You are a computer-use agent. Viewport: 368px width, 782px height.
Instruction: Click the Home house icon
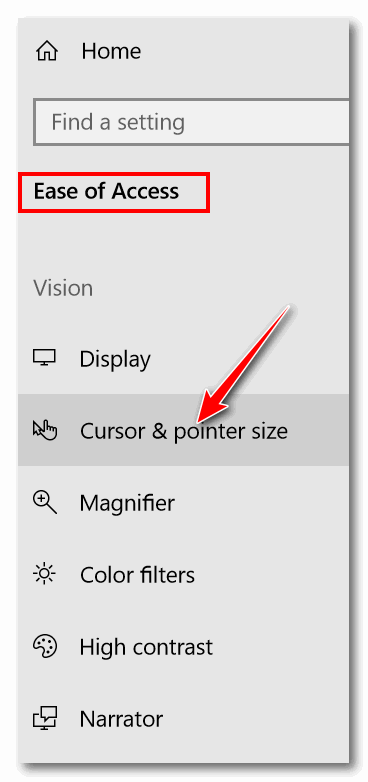(46, 51)
